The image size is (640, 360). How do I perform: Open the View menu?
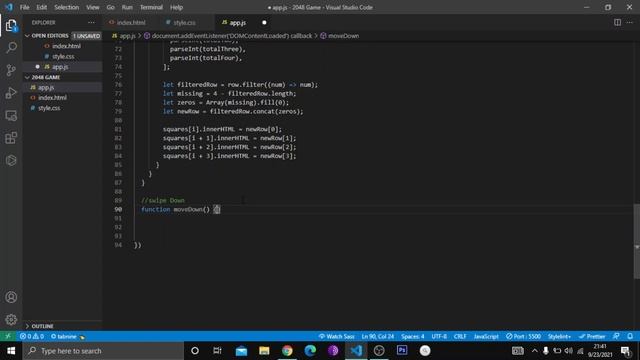[x=93, y=7]
